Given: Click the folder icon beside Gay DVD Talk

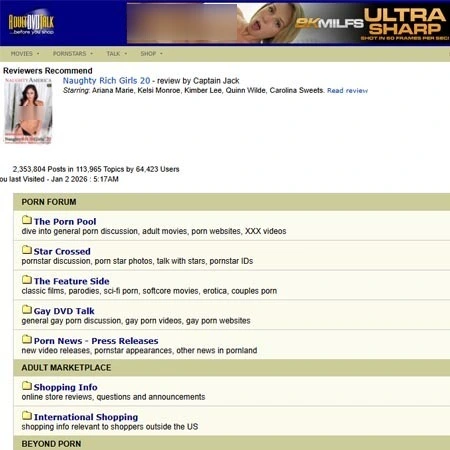Looking at the screenshot, I should 27,309.
